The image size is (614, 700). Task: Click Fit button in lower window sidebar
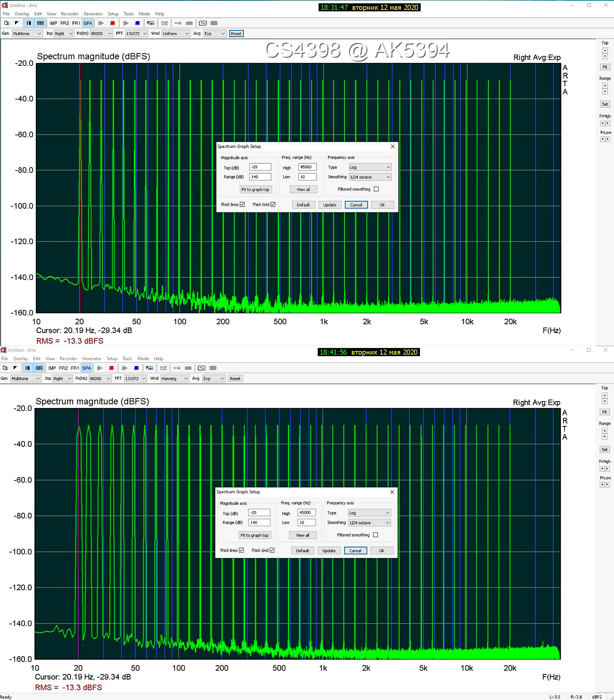coord(604,412)
